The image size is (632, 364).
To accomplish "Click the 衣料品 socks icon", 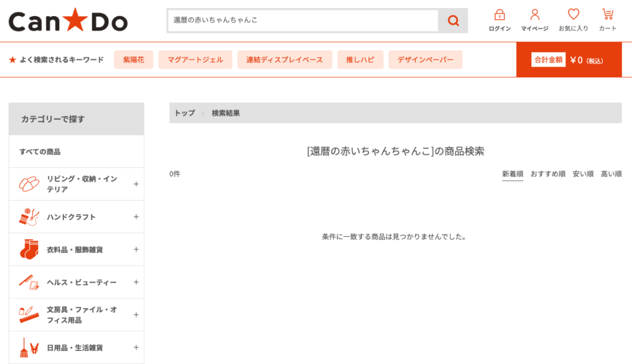I will (29, 249).
